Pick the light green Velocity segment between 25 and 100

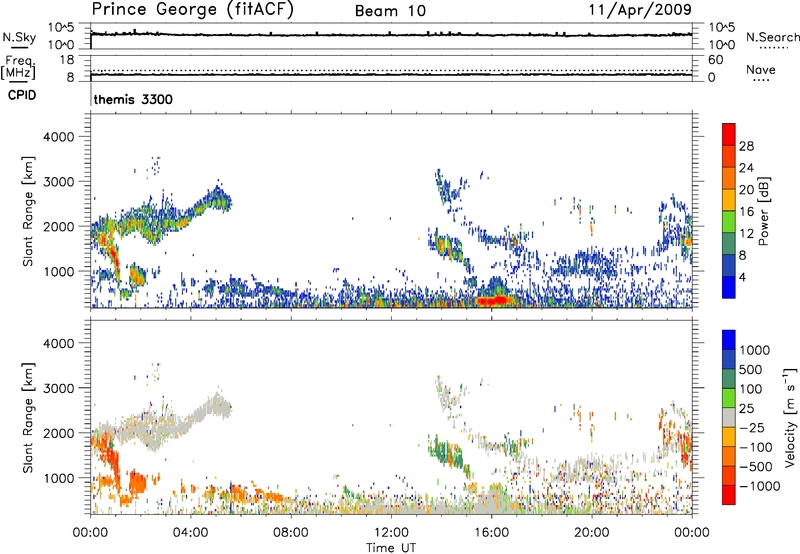point(729,398)
